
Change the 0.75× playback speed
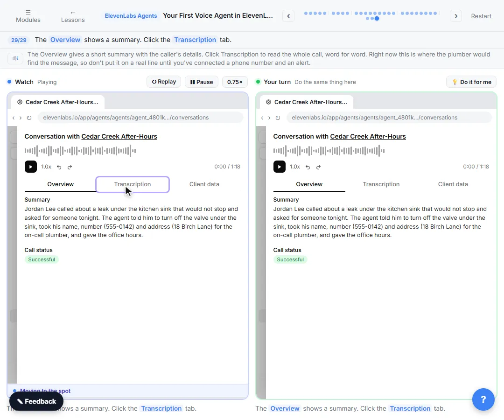(235, 82)
